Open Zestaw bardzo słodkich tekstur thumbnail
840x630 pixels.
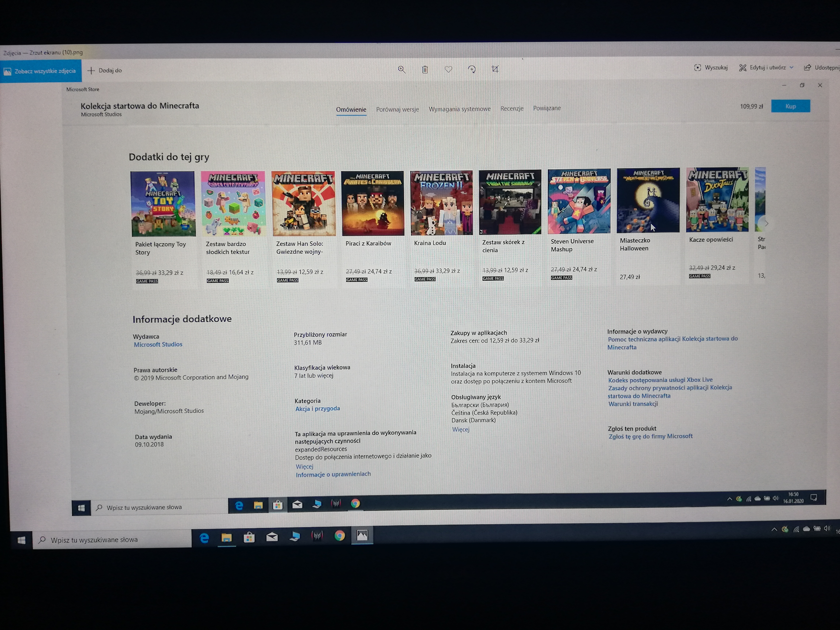[233, 203]
